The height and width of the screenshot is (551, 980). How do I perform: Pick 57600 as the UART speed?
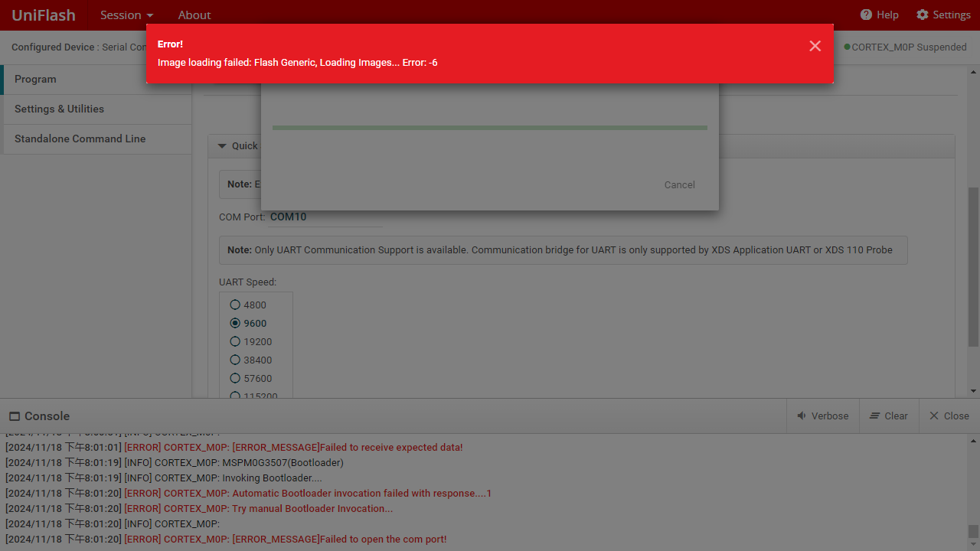[x=236, y=378]
